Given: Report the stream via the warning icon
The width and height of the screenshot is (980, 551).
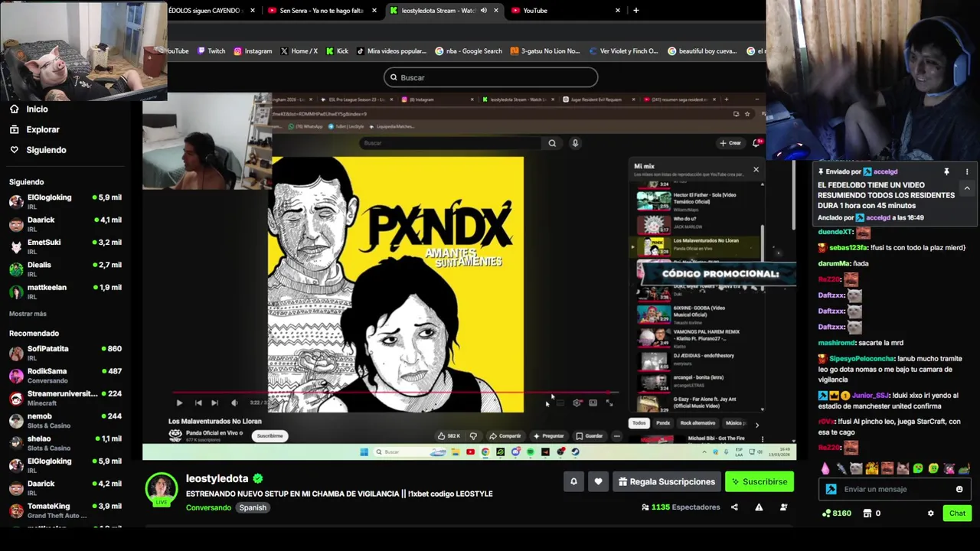Looking at the screenshot, I should pyautogui.click(x=759, y=507).
